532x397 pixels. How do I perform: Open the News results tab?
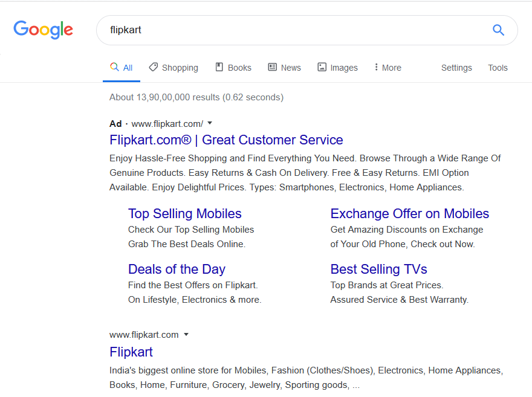pyautogui.click(x=284, y=68)
